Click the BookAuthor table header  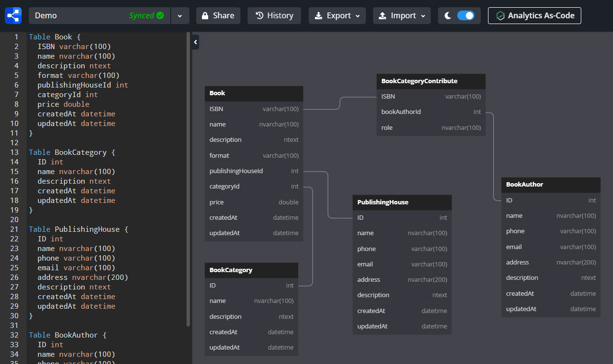[x=550, y=185]
